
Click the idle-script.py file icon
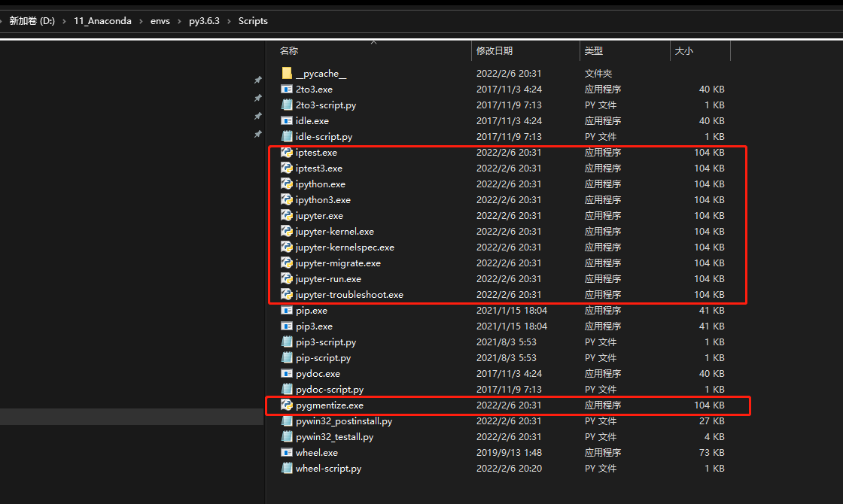[x=287, y=136]
